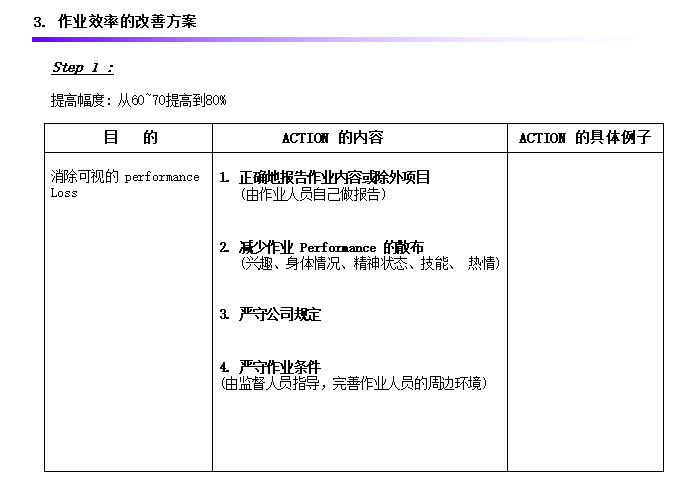The height and width of the screenshot is (489, 688).
Task: Click the empty cell under ACTION 的具体例子
Action: (x=584, y=310)
